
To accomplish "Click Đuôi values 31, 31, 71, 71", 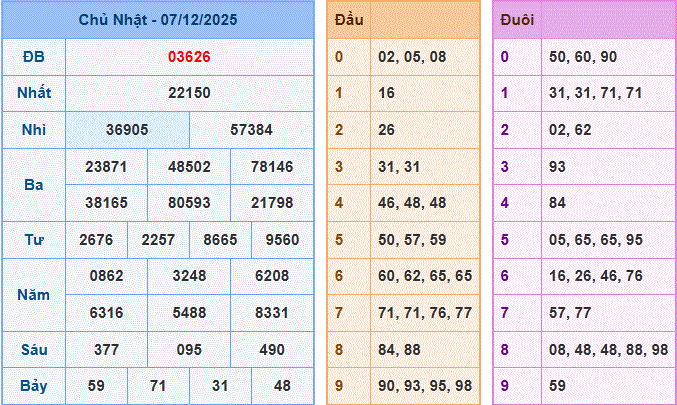I will coord(595,93).
